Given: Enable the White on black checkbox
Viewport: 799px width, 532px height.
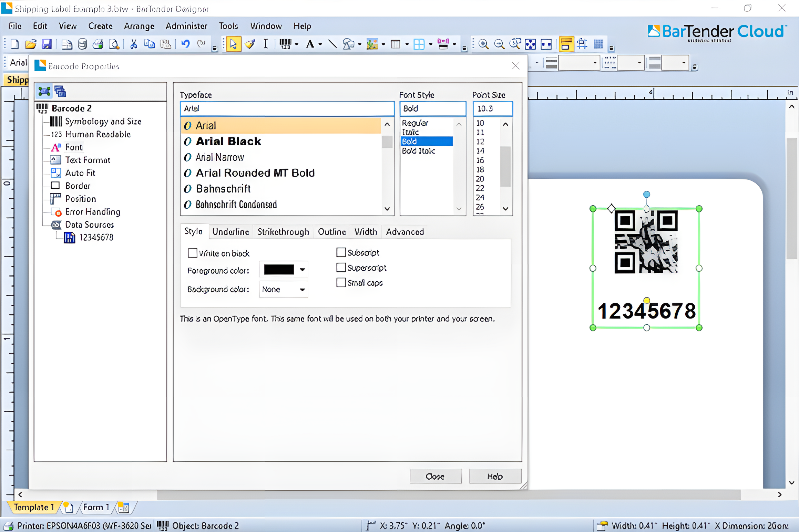Looking at the screenshot, I should click(193, 253).
